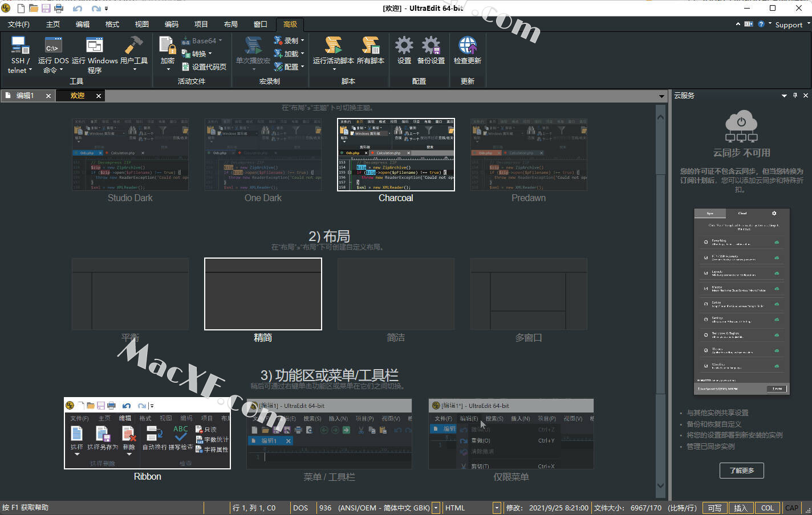Viewport: 812px width, 515px height.
Task: Select the Predawn theme thumbnail
Action: 529,154
